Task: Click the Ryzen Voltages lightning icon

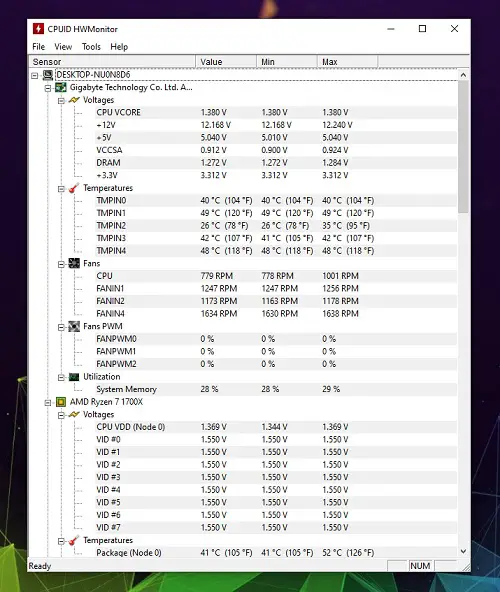Action: 74,415
